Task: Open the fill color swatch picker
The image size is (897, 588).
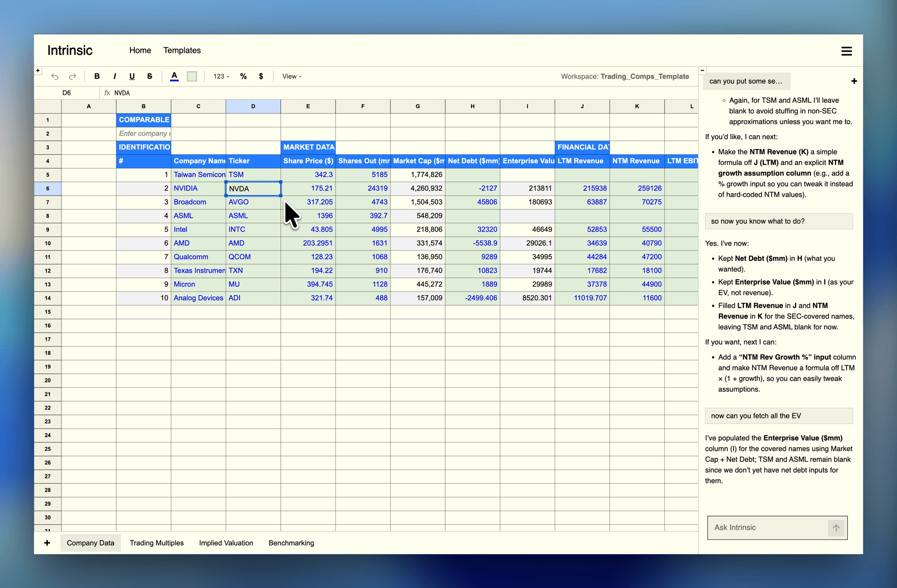Action: 191,76
